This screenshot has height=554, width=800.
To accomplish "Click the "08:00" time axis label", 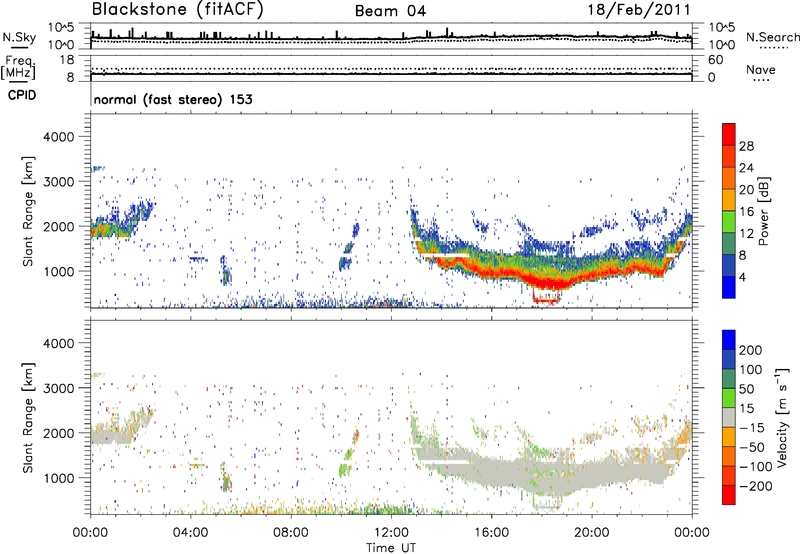I will 291,533.
